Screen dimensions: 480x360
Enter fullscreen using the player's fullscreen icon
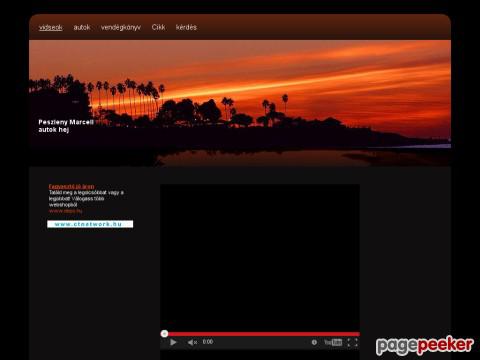click(352, 342)
